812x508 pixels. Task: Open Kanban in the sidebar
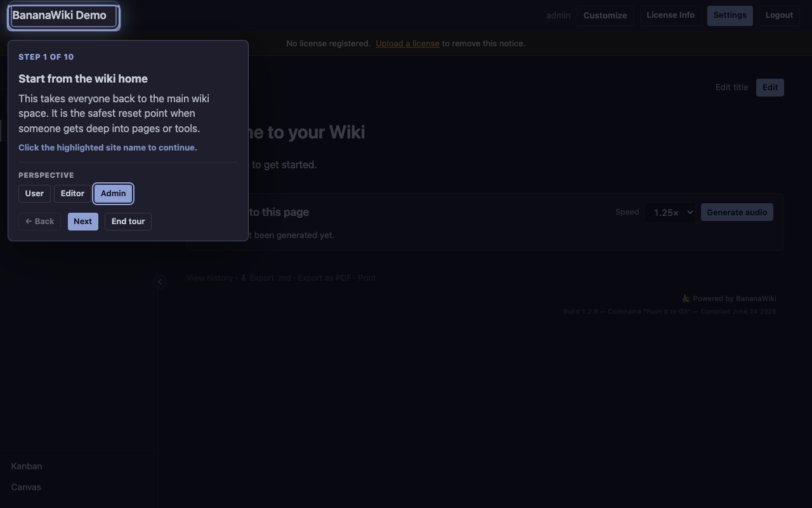[27, 466]
